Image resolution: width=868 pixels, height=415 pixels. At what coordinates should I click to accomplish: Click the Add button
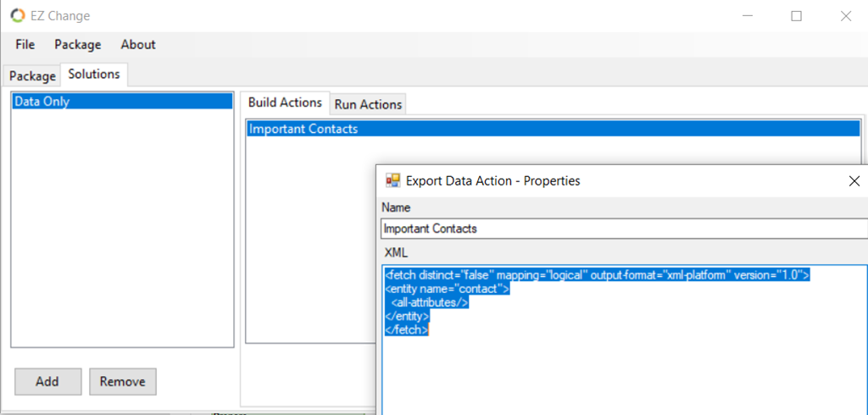(x=47, y=381)
